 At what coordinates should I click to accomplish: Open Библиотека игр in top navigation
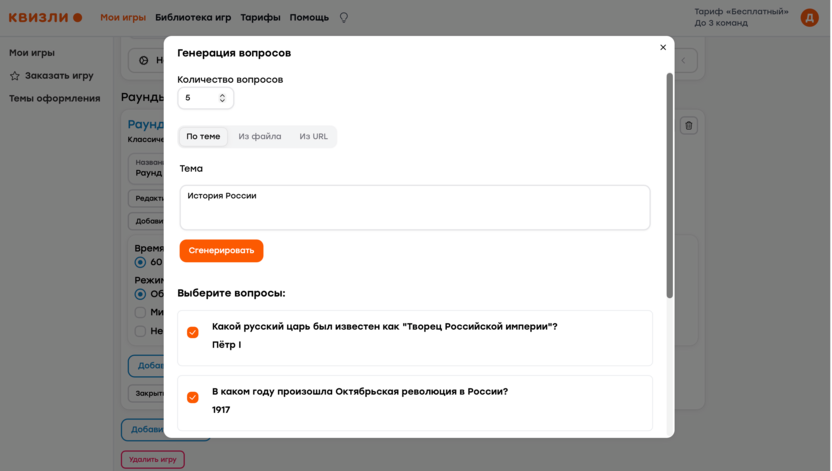[193, 18]
